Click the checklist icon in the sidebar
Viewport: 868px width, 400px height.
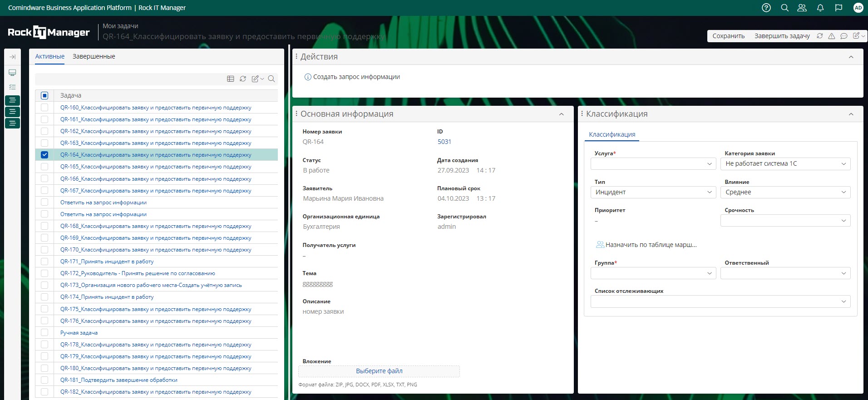12,87
